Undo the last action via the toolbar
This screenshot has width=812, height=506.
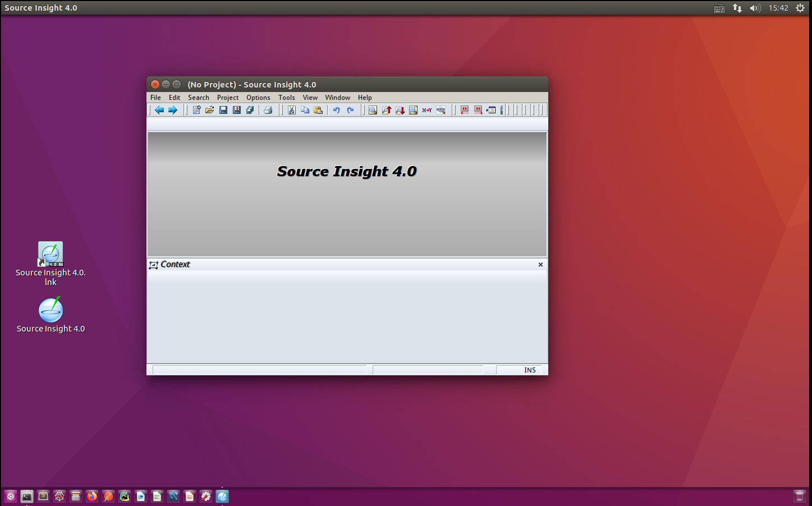click(336, 110)
